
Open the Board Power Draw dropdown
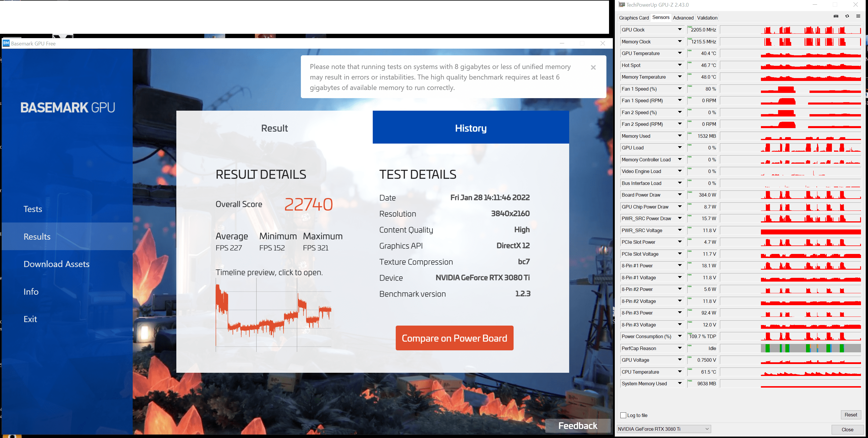pyautogui.click(x=680, y=195)
